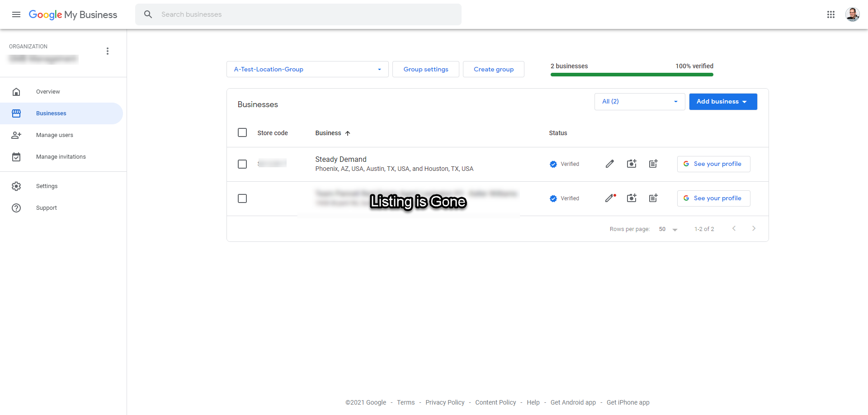868x415 pixels.
Task: Open the All (2) filter dropdown
Action: coord(639,102)
